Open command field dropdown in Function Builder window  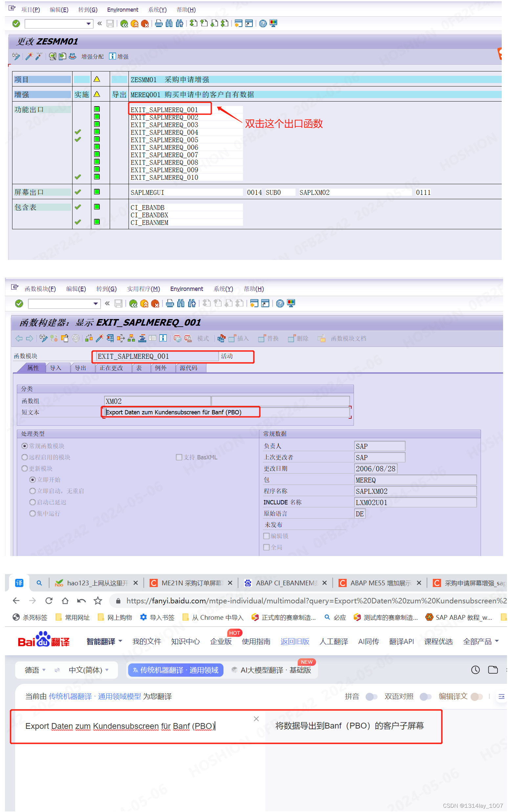coord(96,304)
